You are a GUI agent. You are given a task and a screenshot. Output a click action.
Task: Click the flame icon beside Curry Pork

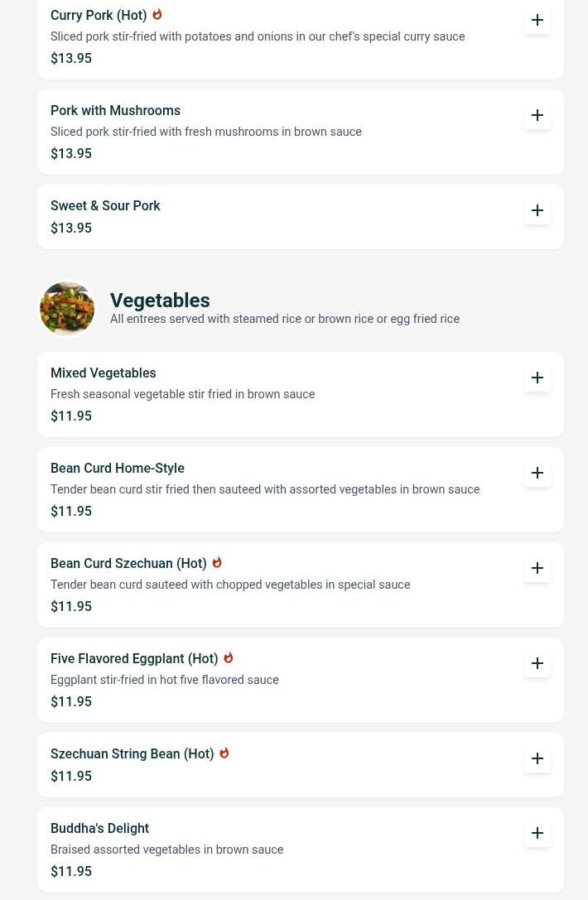coord(157,14)
